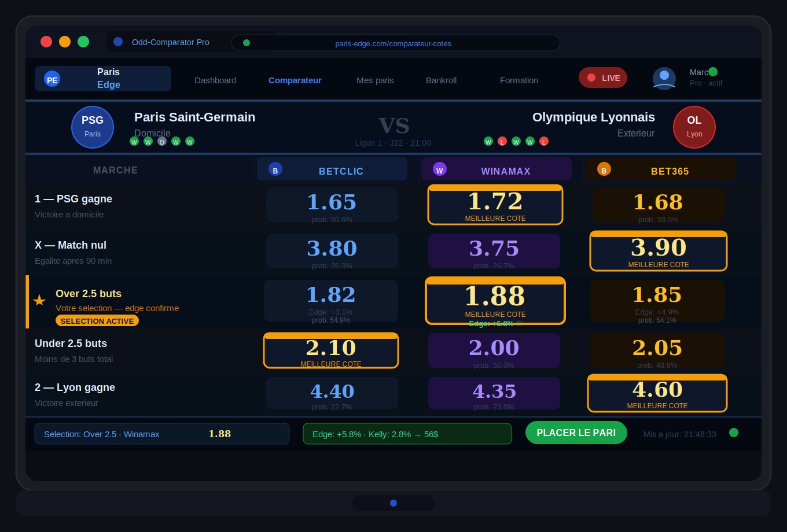Click the Bet365 B logo icon
Screen dimensions: 787x532
tap(604, 169)
